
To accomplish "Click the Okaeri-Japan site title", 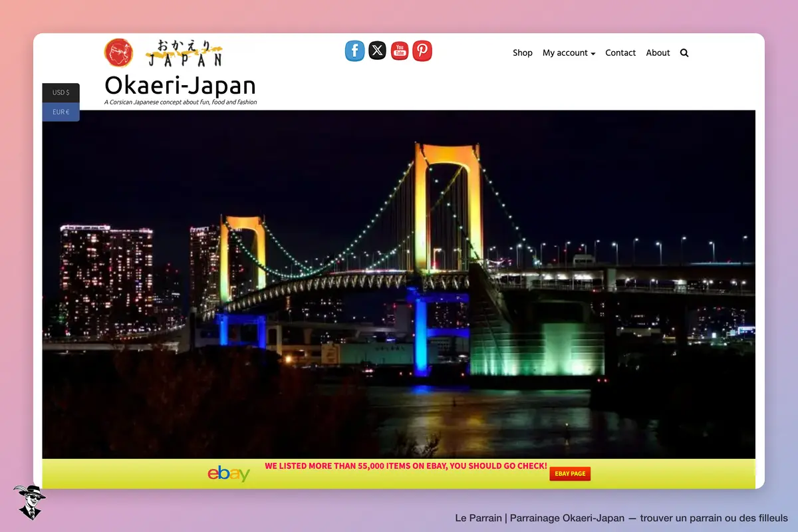I will click(180, 85).
